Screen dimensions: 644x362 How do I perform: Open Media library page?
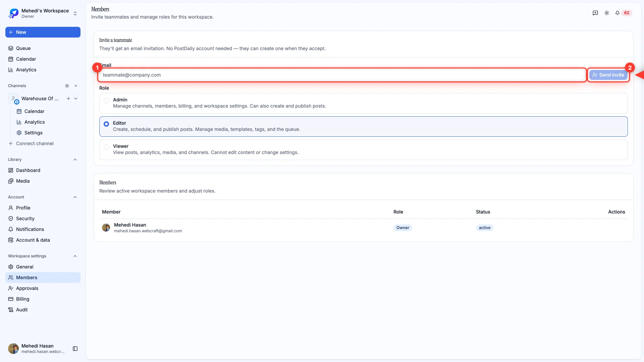click(43, 181)
